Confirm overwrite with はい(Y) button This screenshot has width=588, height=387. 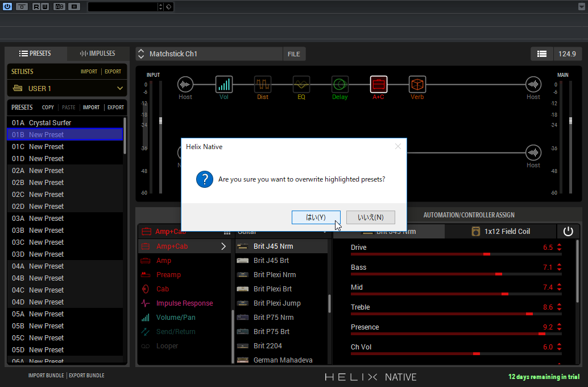(x=316, y=217)
